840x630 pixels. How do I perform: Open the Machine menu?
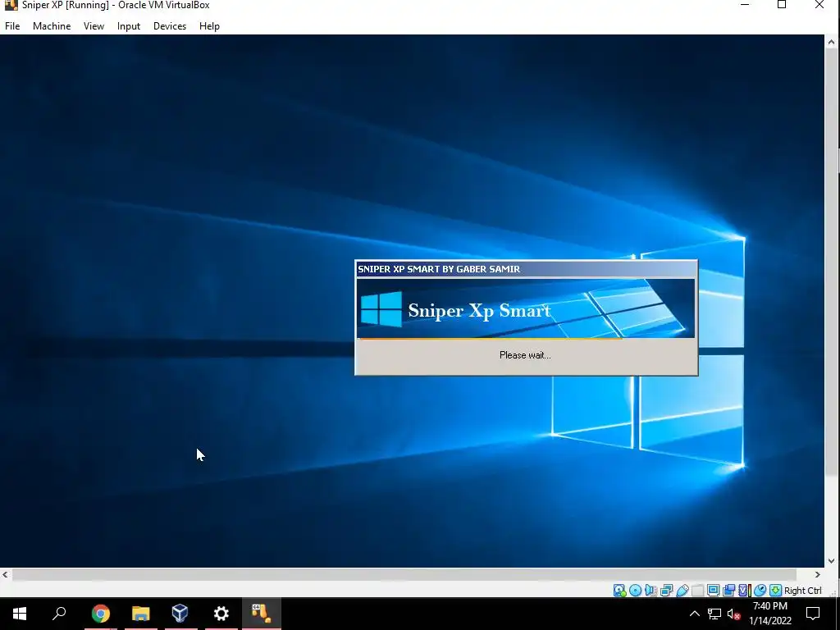click(x=52, y=25)
